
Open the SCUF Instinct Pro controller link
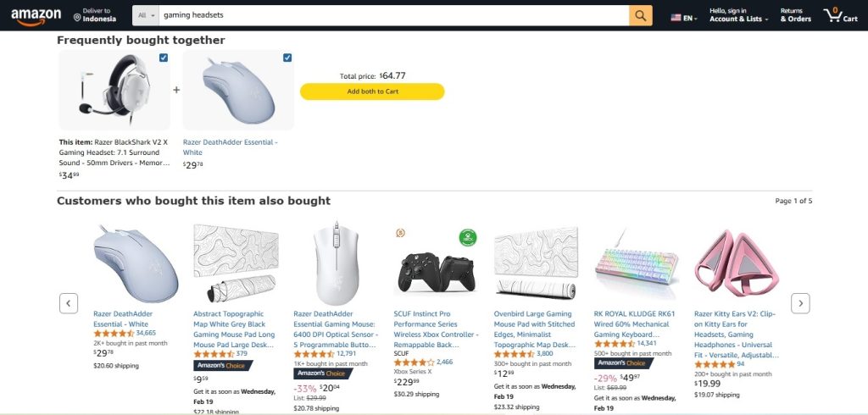click(436, 329)
